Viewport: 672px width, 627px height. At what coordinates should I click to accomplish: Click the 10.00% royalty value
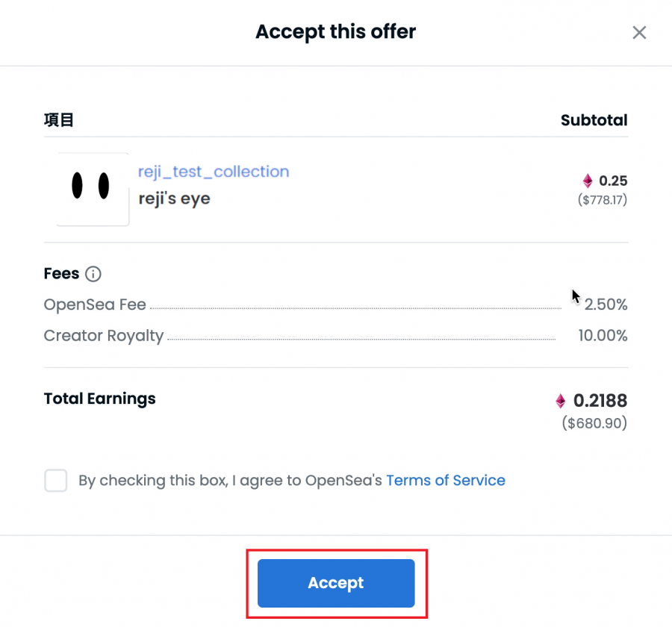(x=603, y=336)
